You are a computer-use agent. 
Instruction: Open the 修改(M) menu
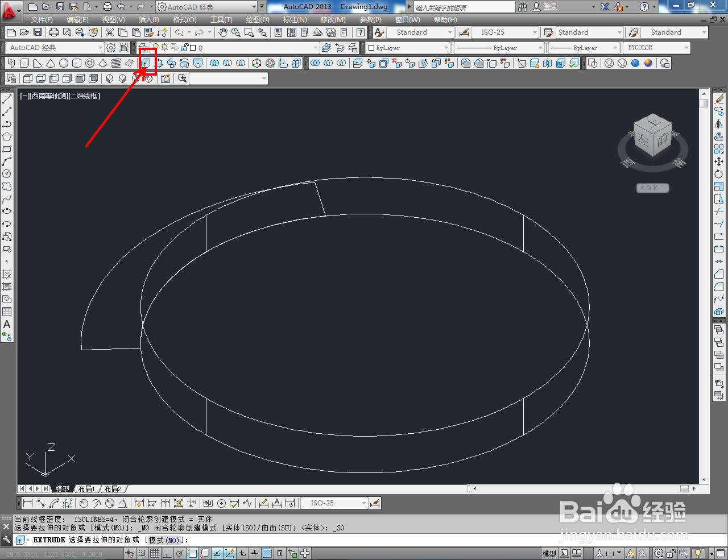pos(333,20)
